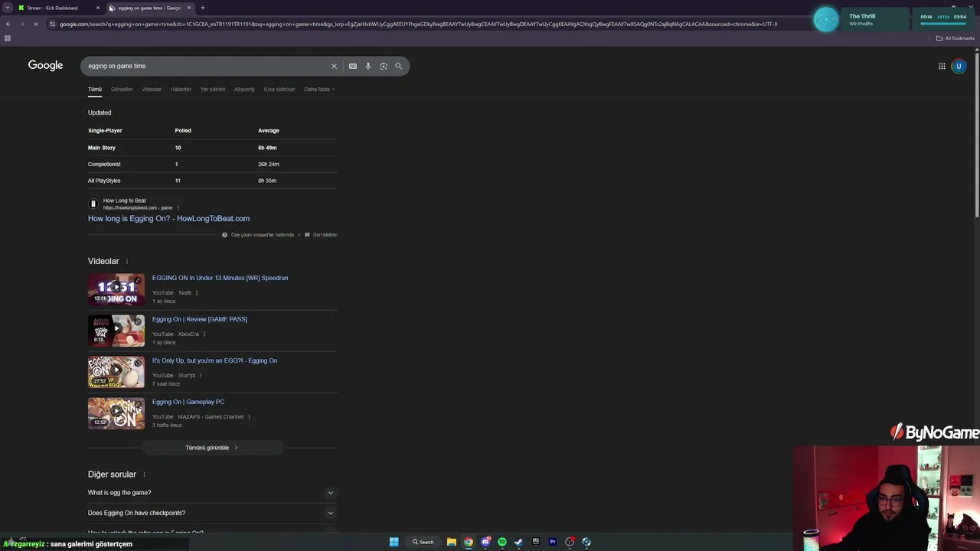
Task: Open Egging On Gameplay PC video link
Action: pyautogui.click(x=188, y=402)
